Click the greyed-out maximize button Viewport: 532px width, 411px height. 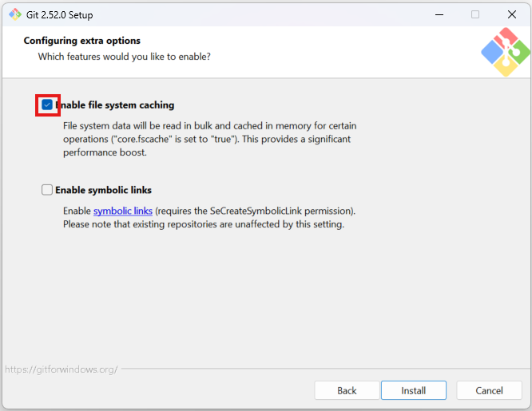tap(475, 14)
